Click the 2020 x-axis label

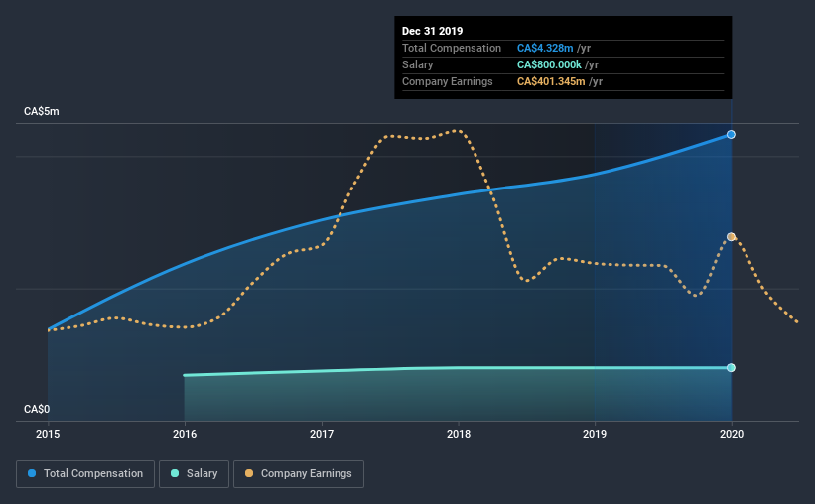coord(732,434)
